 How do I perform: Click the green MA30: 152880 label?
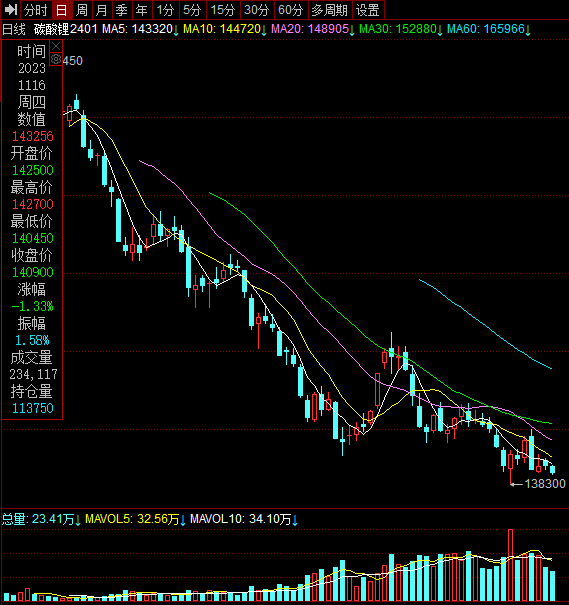tap(400, 29)
